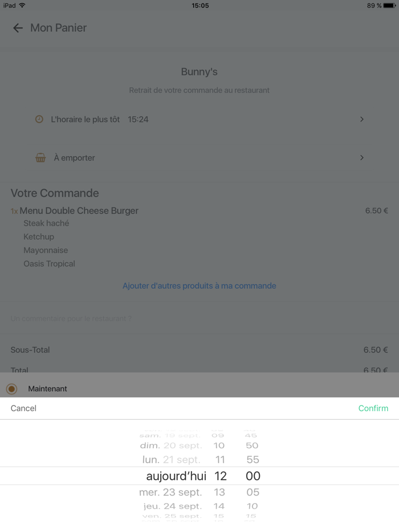Select hour 11 in the picker
The width and height of the screenshot is (399, 532).
tap(219, 460)
